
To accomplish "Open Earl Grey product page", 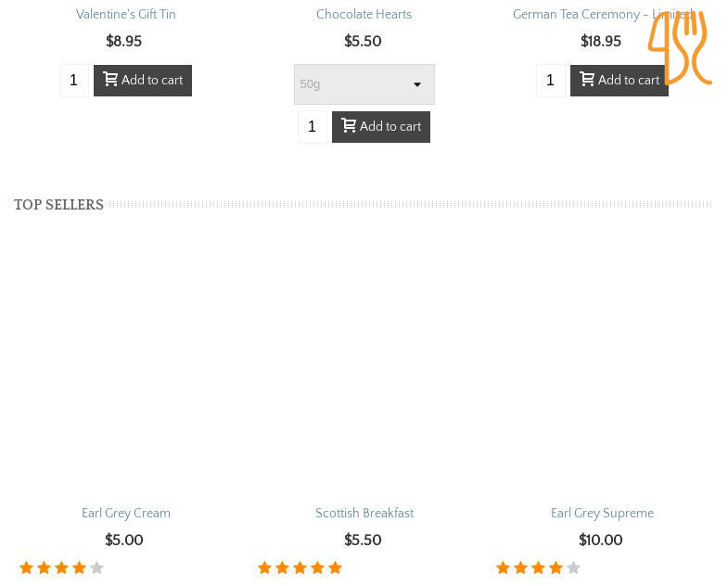I will [x=602, y=514].
